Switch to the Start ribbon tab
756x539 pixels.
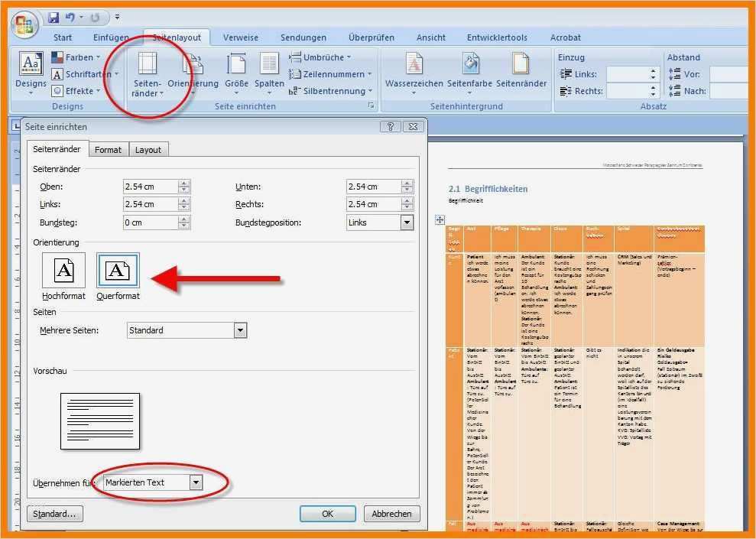(63, 37)
